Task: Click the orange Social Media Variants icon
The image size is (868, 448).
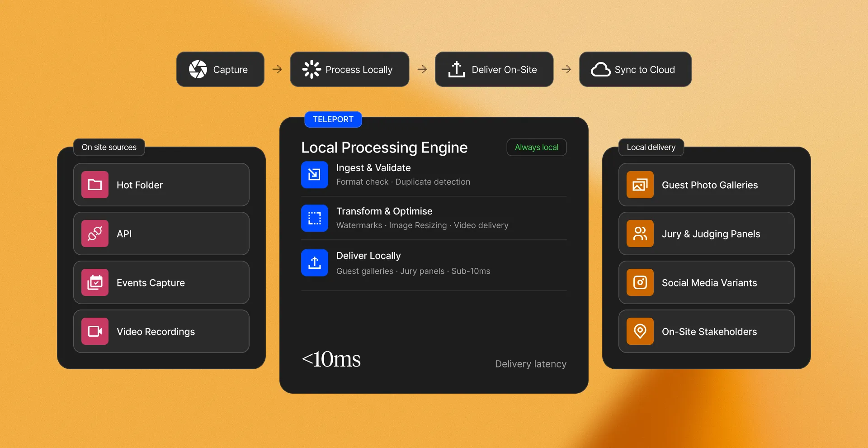Action: 640,282
